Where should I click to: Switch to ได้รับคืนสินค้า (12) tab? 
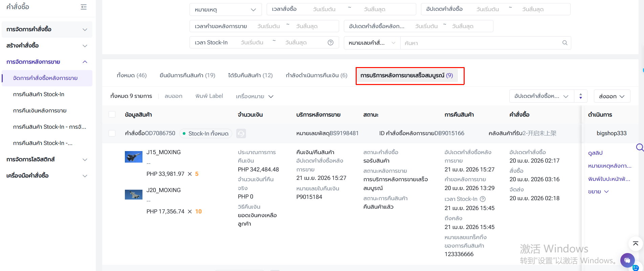click(x=250, y=75)
